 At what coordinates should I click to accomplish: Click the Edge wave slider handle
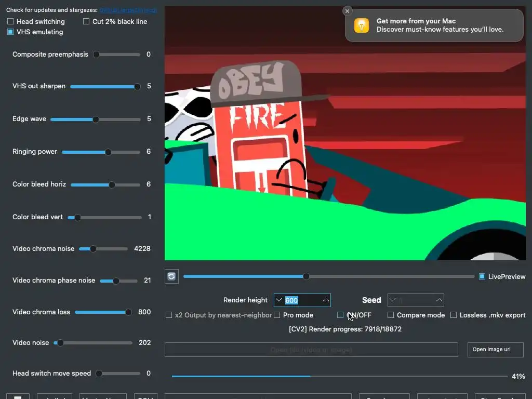click(x=96, y=119)
